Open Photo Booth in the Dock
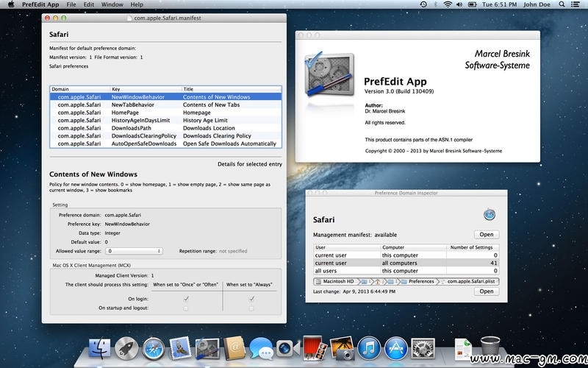Viewport: 588px width, 368px height. [x=315, y=348]
